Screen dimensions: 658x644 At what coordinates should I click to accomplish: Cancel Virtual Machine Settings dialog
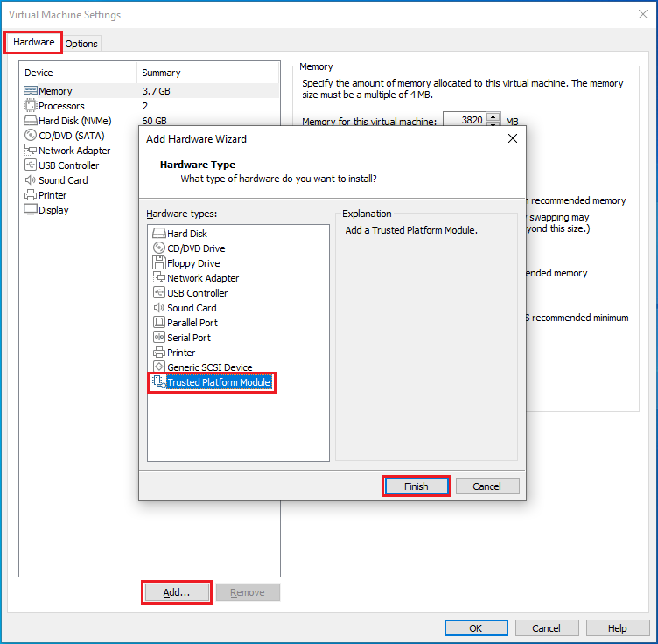547,628
